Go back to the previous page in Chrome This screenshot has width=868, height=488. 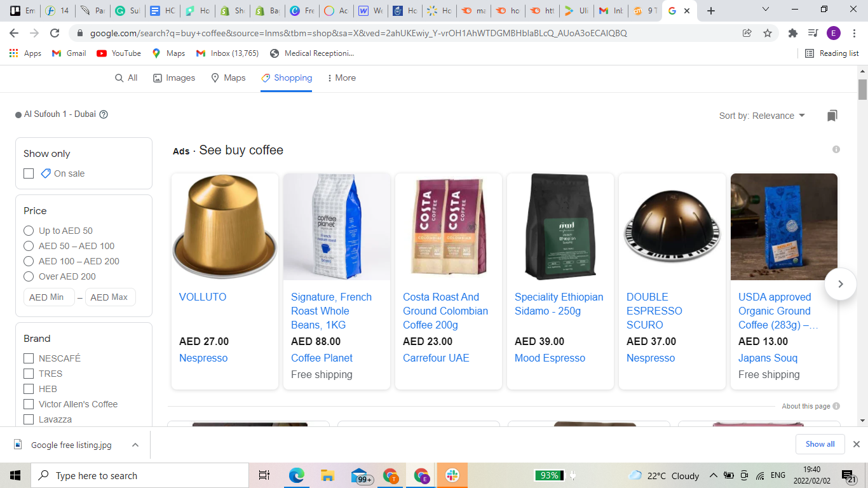[x=14, y=33]
